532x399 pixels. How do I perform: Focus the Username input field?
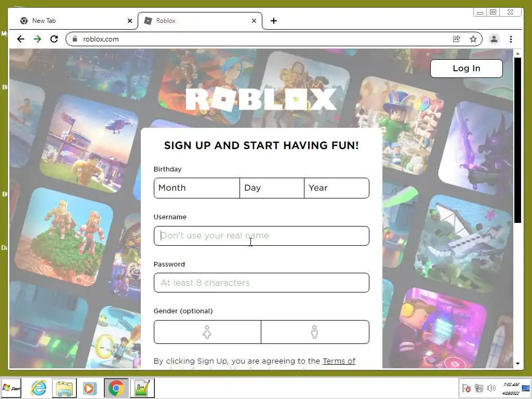261,236
